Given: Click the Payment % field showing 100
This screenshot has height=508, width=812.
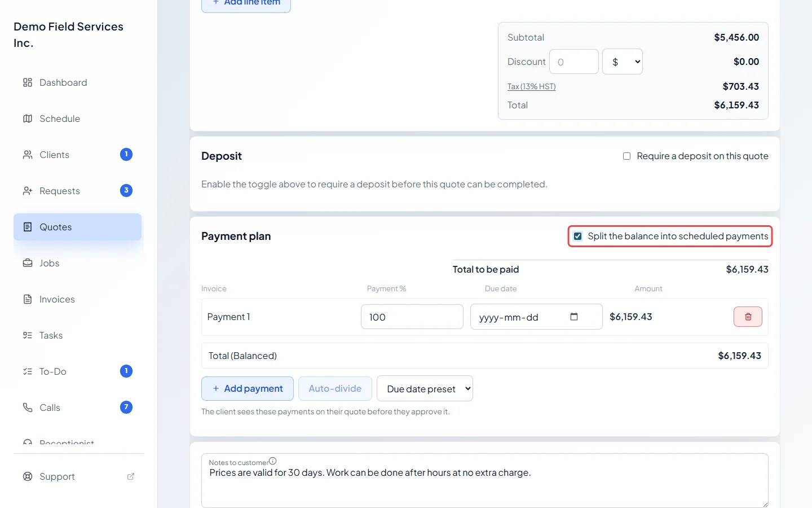Looking at the screenshot, I should pyautogui.click(x=412, y=317).
